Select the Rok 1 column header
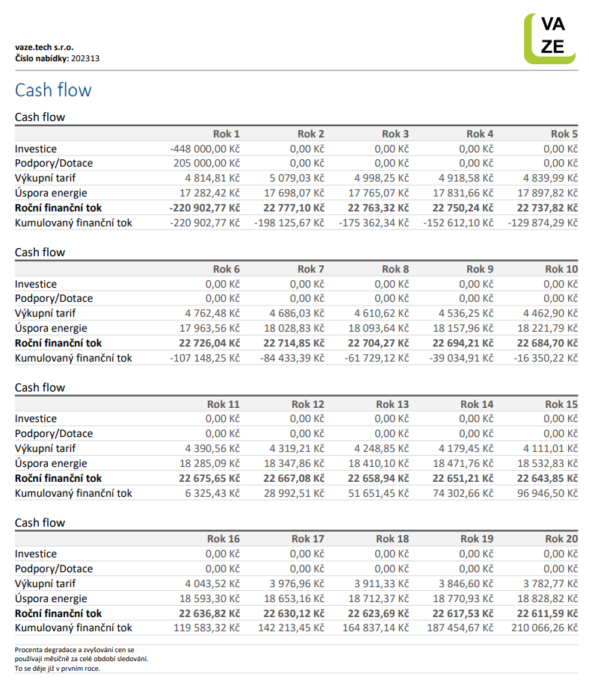This screenshot has width=589, height=700. click(226, 134)
